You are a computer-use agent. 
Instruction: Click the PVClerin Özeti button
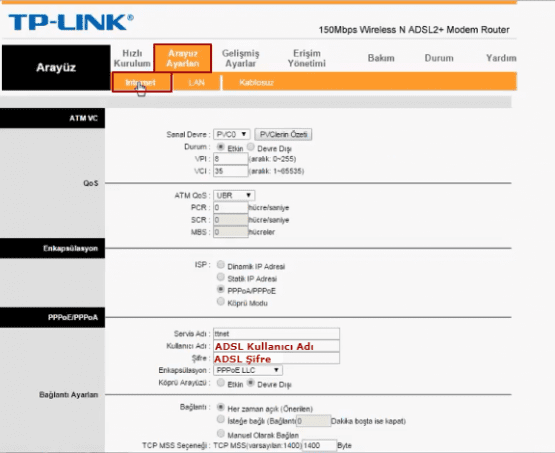pyautogui.click(x=283, y=134)
